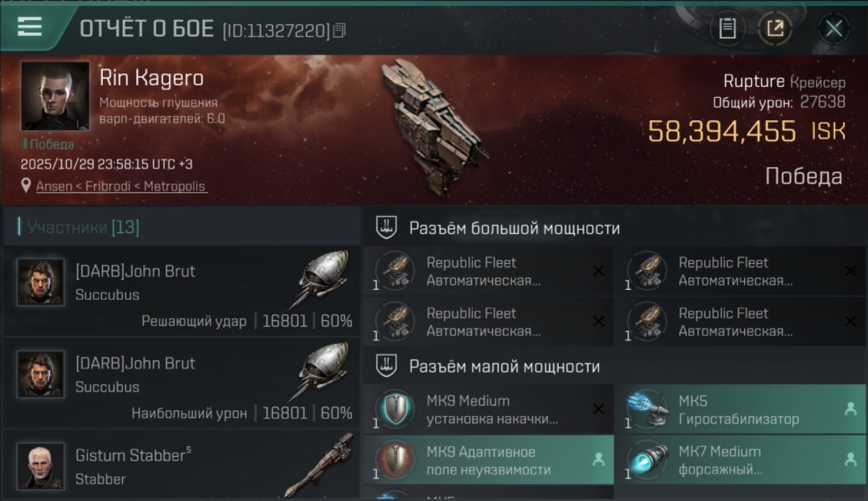Open the hamburger menu in the header
This screenshot has width=868, height=501.
click(x=30, y=27)
